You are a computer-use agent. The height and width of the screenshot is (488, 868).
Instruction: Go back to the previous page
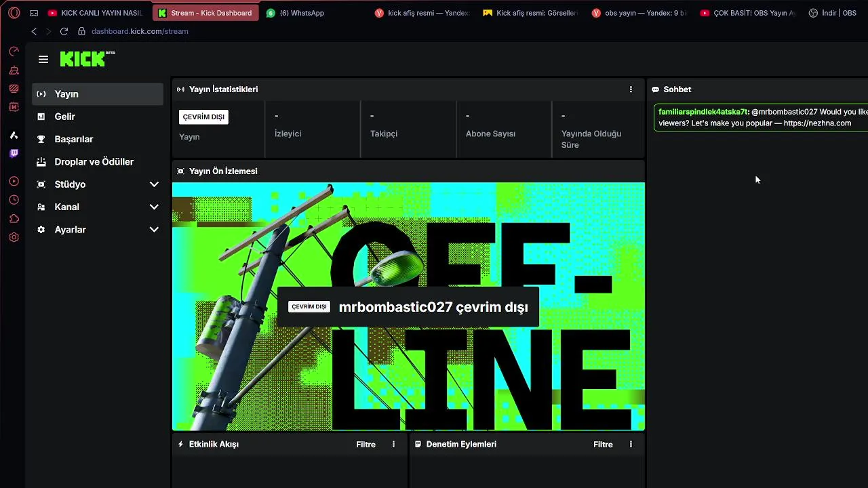[x=34, y=31]
